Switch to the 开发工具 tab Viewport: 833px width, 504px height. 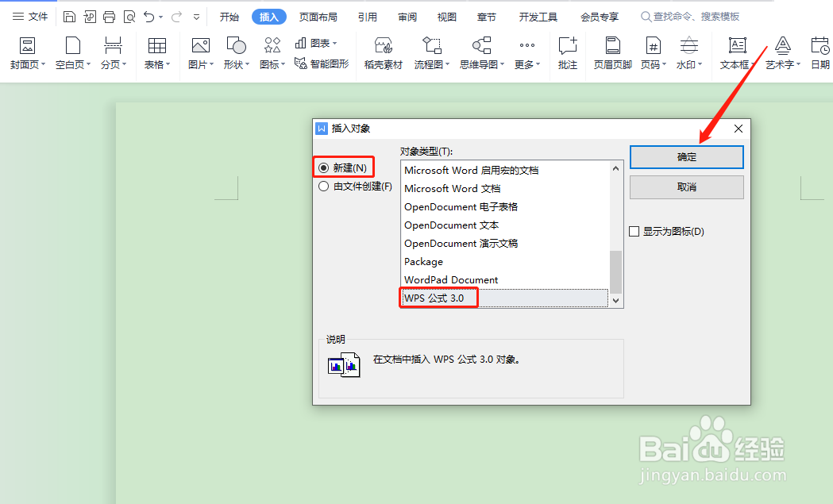point(538,17)
